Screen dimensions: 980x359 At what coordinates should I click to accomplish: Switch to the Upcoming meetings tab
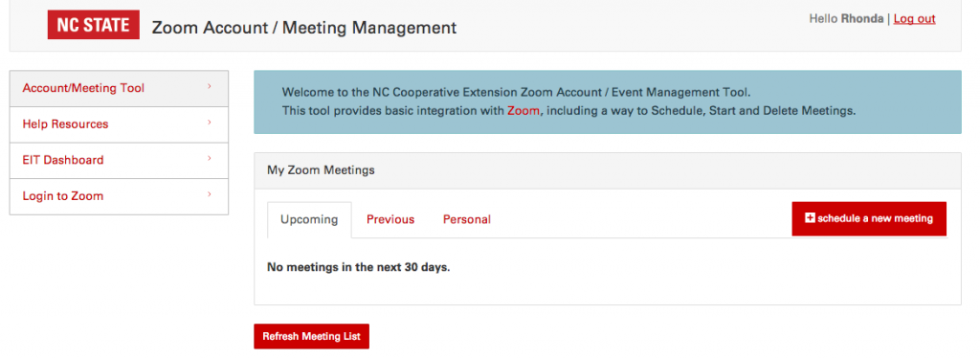[x=309, y=219]
